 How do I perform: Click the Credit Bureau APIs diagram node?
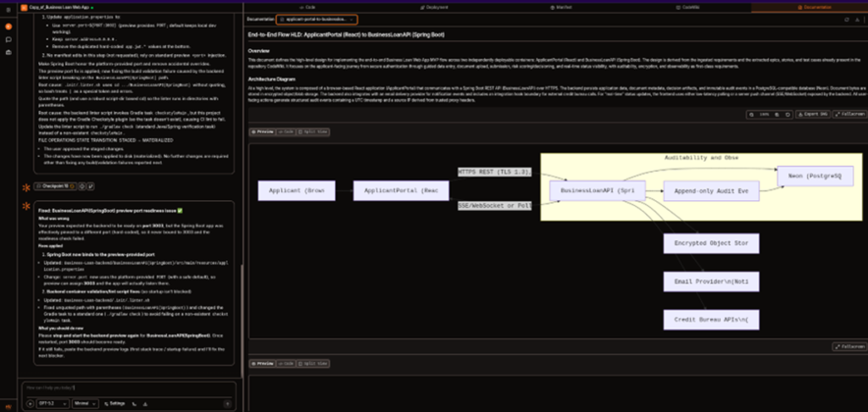click(711, 320)
